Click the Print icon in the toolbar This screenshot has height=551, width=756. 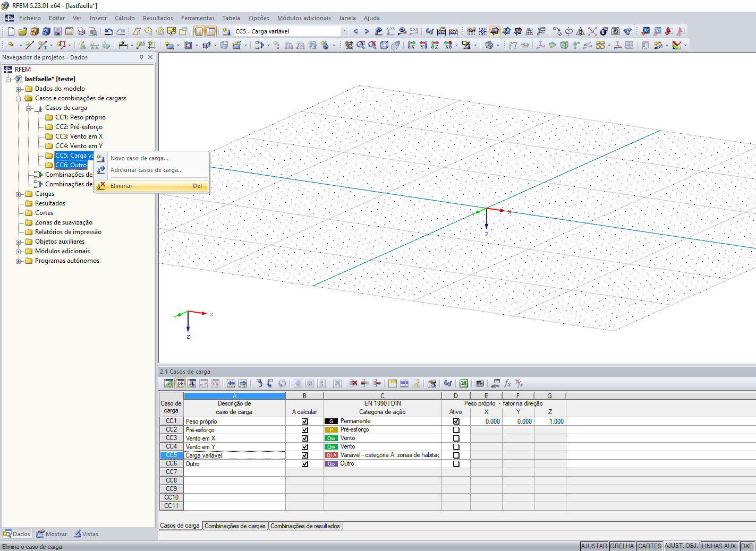81,31
